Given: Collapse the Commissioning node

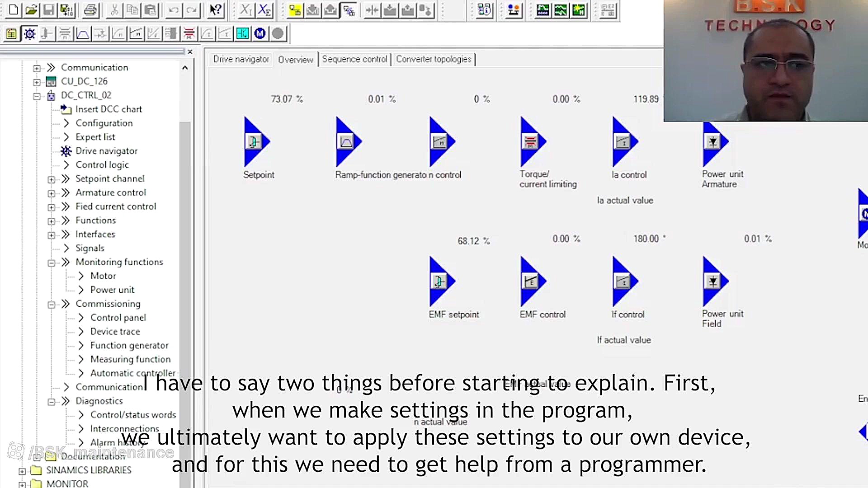Looking at the screenshot, I should 51,305.
